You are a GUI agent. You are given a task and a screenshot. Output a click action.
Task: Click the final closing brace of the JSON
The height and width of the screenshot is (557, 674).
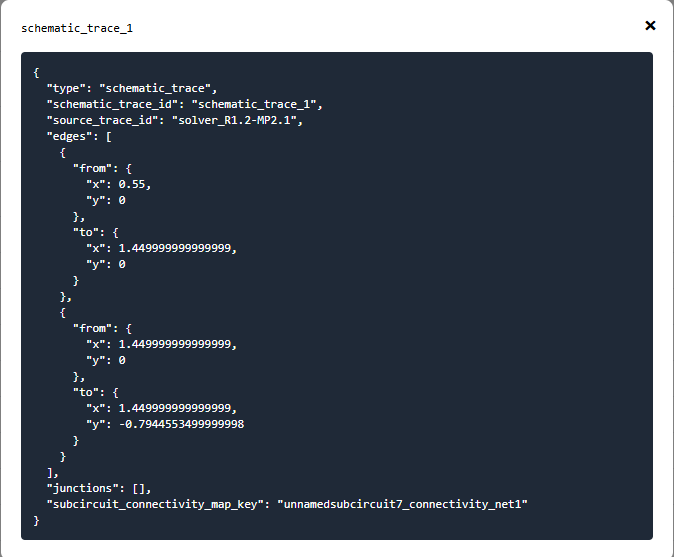[36, 520]
